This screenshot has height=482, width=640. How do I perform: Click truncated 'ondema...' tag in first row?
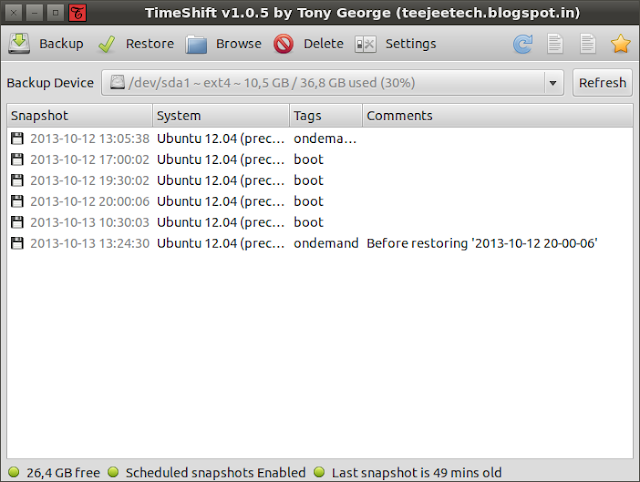(x=325, y=138)
